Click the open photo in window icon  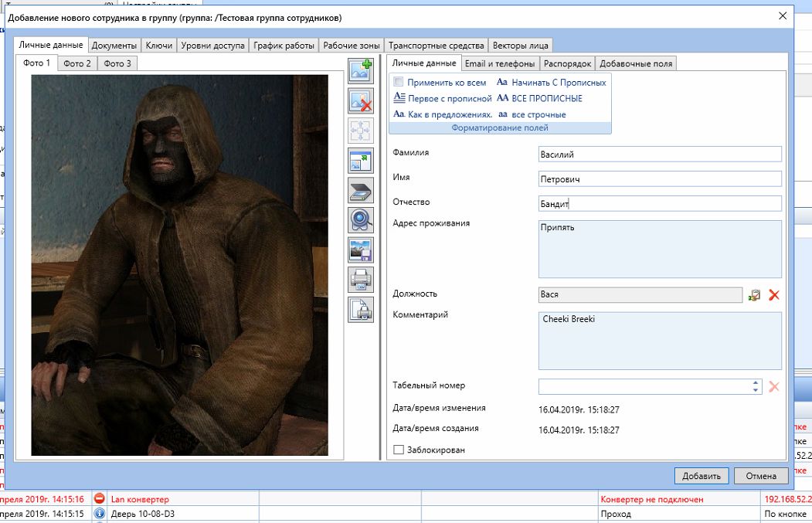pos(361,161)
